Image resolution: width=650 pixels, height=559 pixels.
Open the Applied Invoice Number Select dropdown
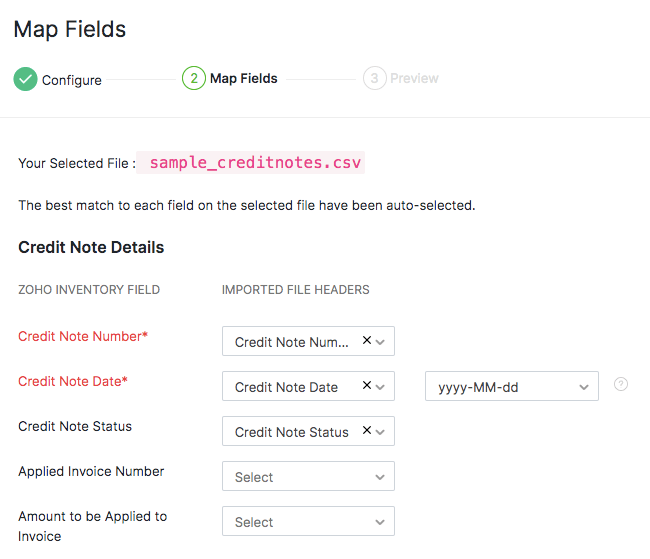coord(308,477)
